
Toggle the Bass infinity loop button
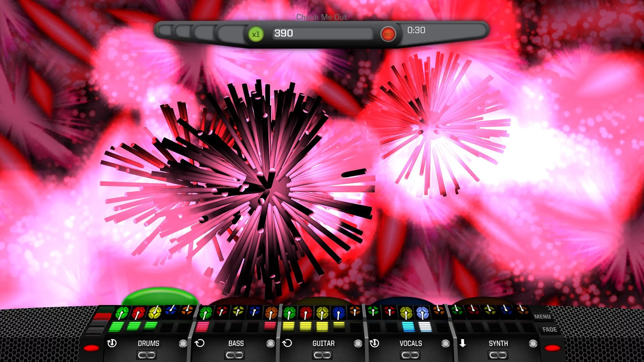tap(234, 355)
